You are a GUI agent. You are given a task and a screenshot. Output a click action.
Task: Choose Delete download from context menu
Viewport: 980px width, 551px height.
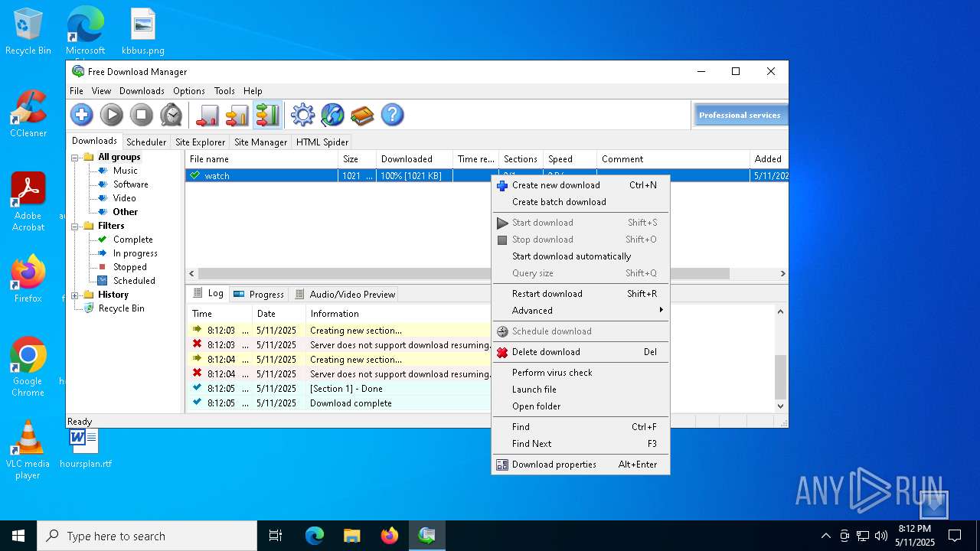pyautogui.click(x=580, y=352)
